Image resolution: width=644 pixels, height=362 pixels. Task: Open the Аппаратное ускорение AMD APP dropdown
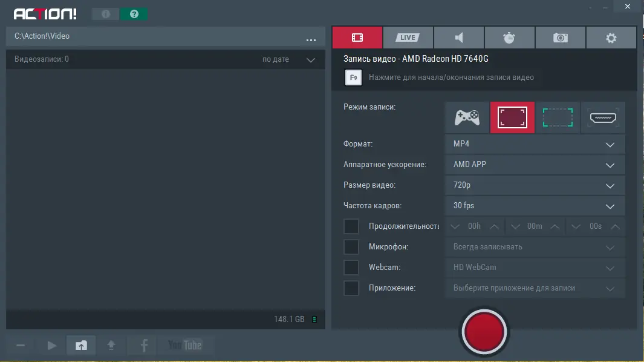click(535, 165)
